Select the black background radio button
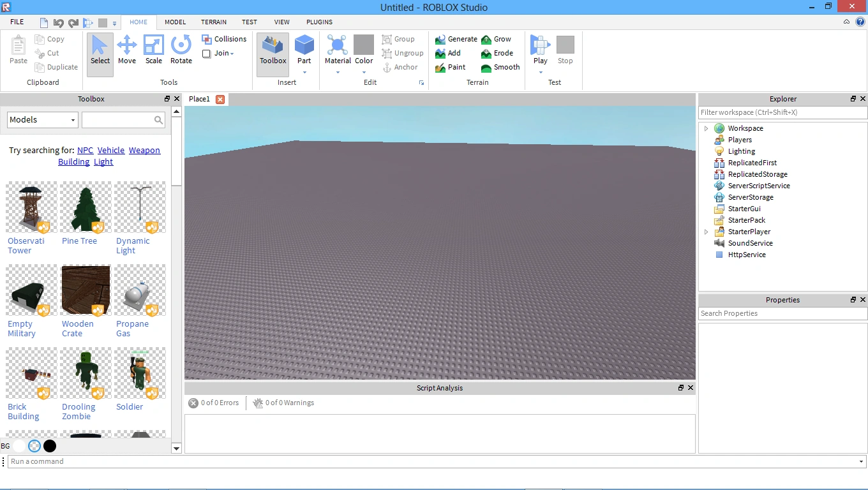Screen dimensions: 868x490 click(50, 446)
